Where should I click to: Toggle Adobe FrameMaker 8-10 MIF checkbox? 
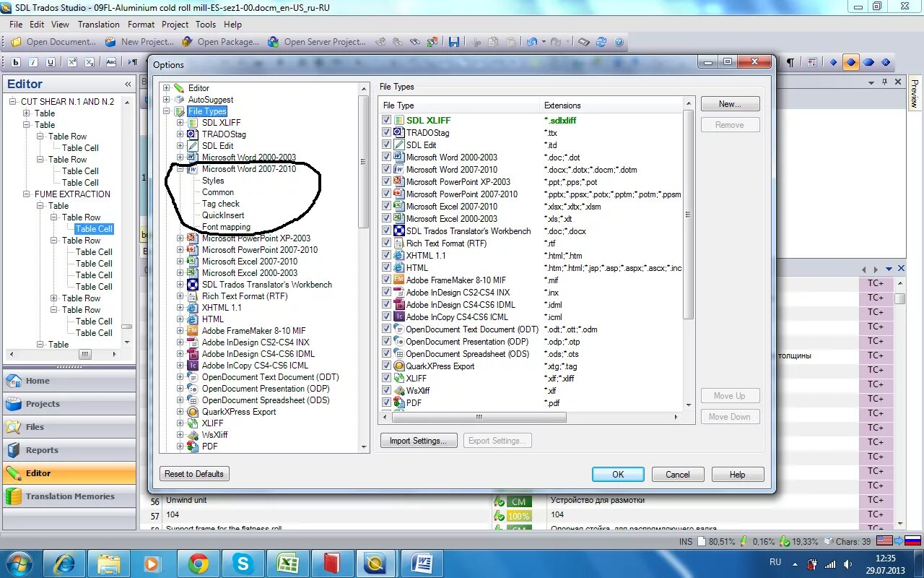(387, 280)
